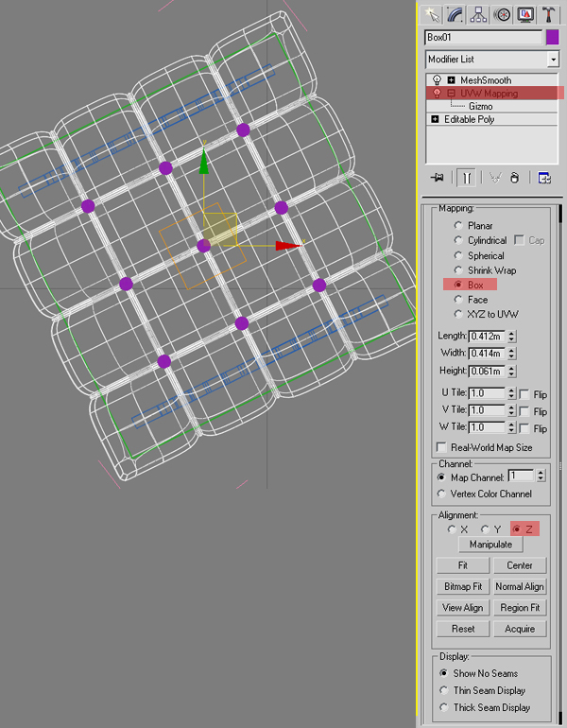Adjust the Width spinner arrows
Viewport: 567px width, 728px height.
[x=511, y=354]
